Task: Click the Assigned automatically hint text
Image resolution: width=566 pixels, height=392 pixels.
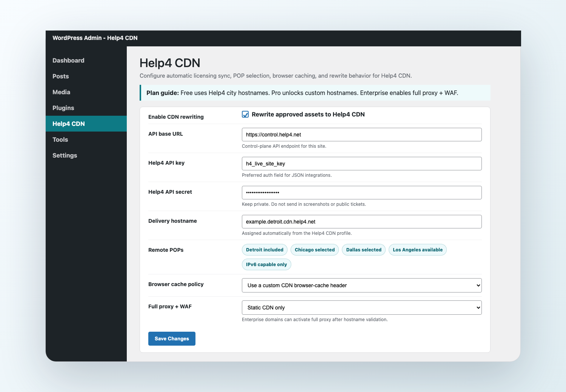Action: pos(297,233)
